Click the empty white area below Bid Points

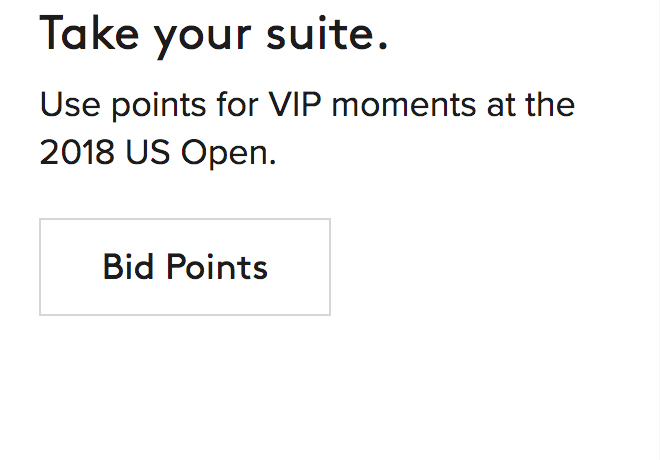coord(185,390)
